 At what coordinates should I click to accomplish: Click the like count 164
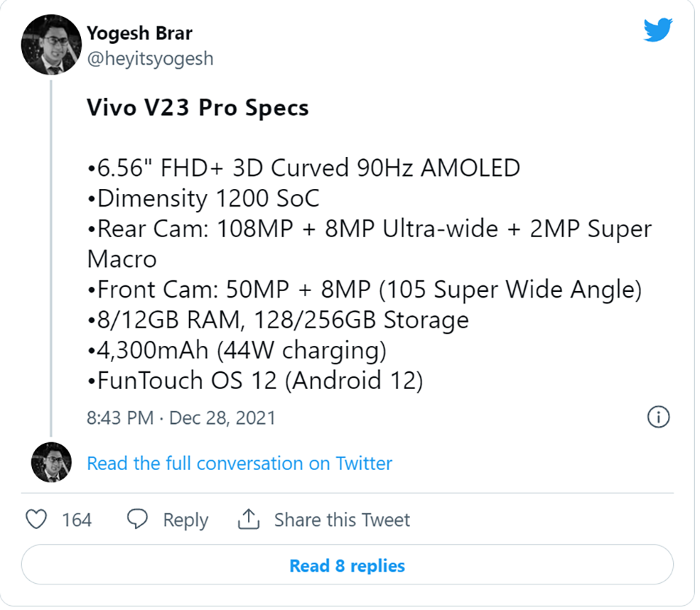(78, 520)
